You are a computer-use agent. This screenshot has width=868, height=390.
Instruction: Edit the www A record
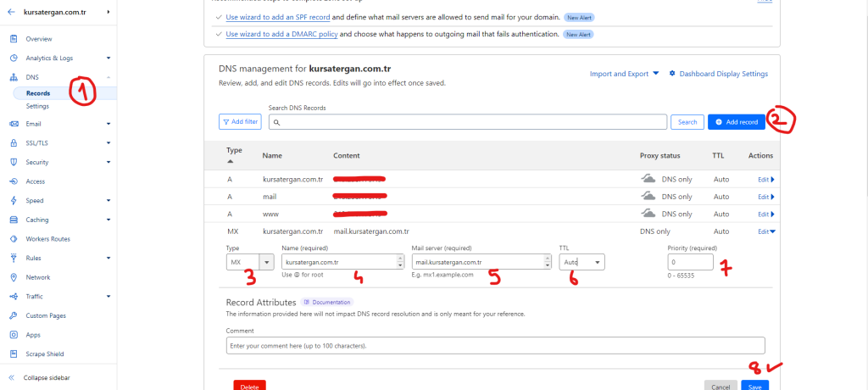(766, 214)
